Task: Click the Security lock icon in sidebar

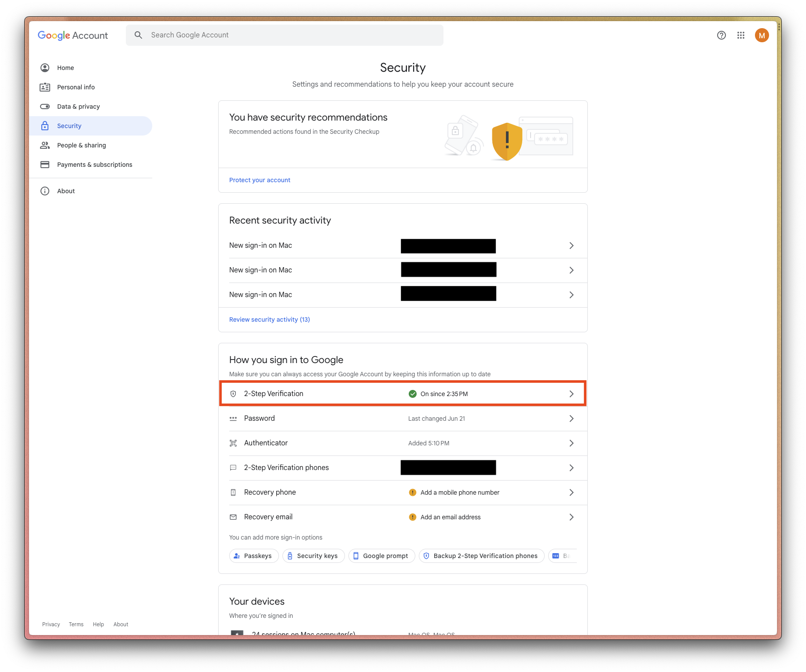Action: tap(45, 126)
